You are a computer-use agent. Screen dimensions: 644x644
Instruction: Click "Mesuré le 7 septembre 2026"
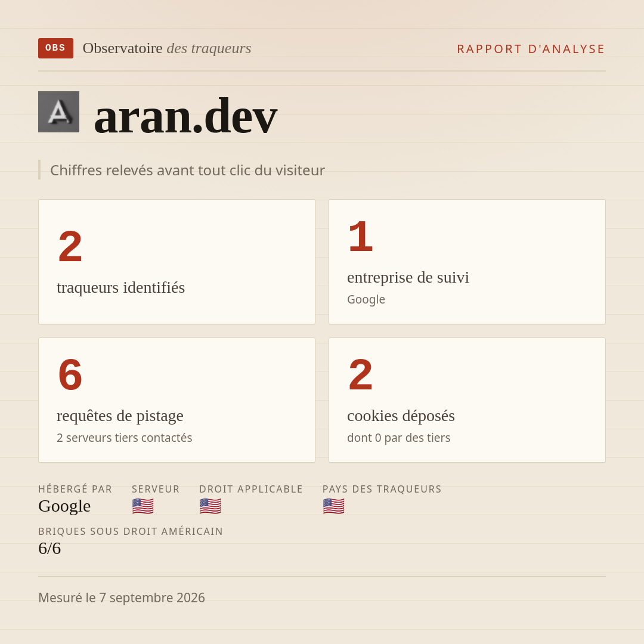(x=122, y=597)
